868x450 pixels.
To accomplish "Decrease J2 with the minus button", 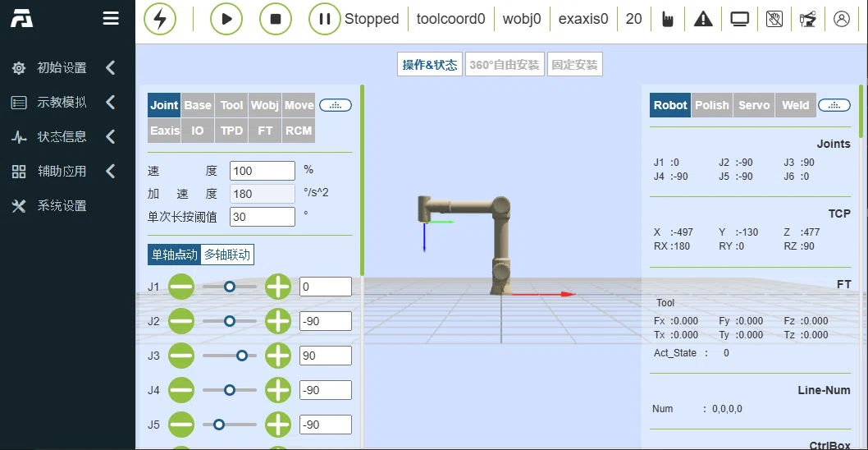I will tap(181, 321).
